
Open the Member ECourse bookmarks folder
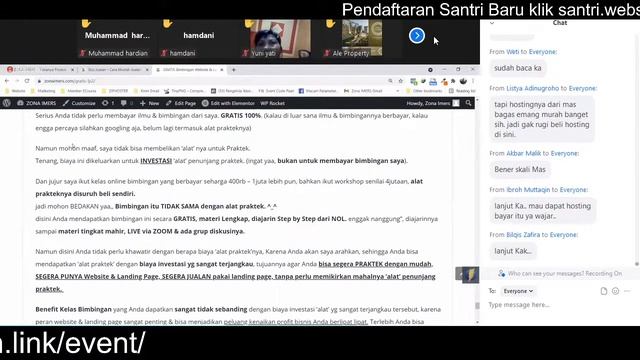[78, 91]
